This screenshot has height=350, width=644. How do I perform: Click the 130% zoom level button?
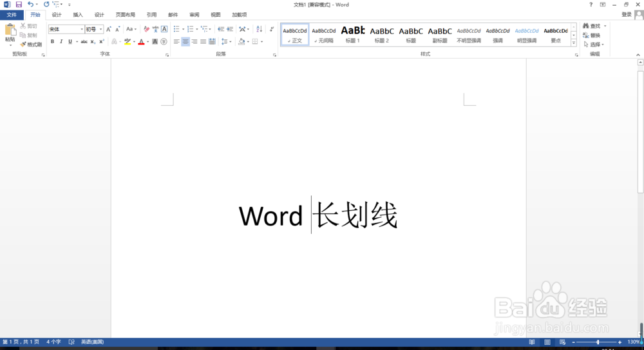[634, 342]
